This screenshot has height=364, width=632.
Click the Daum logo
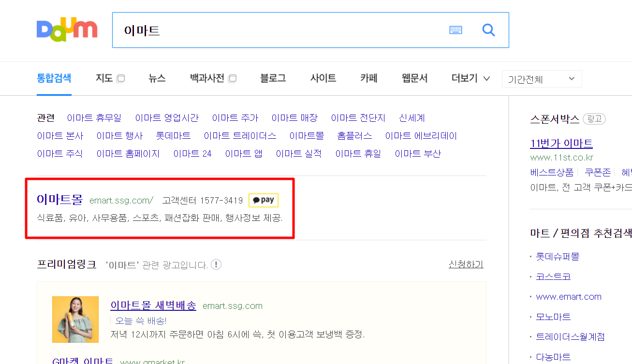[x=67, y=29]
